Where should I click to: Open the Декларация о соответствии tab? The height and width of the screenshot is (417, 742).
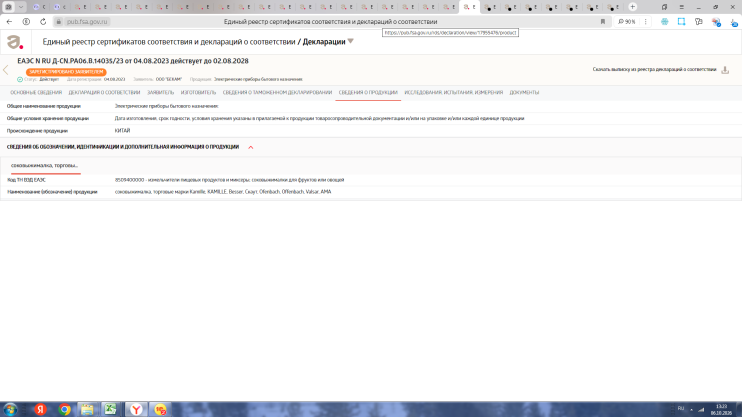click(x=104, y=93)
